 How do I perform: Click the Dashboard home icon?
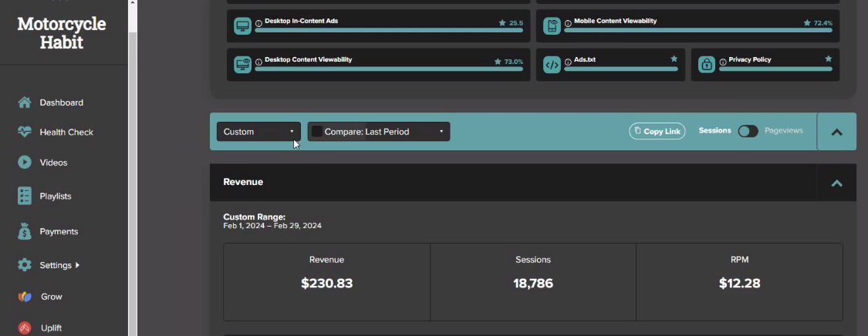click(25, 102)
